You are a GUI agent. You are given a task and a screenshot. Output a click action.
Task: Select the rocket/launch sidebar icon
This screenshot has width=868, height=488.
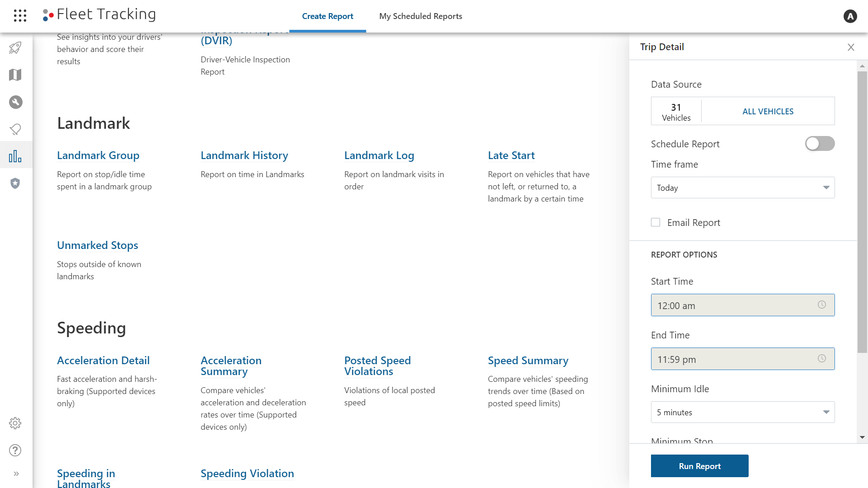pyautogui.click(x=16, y=47)
